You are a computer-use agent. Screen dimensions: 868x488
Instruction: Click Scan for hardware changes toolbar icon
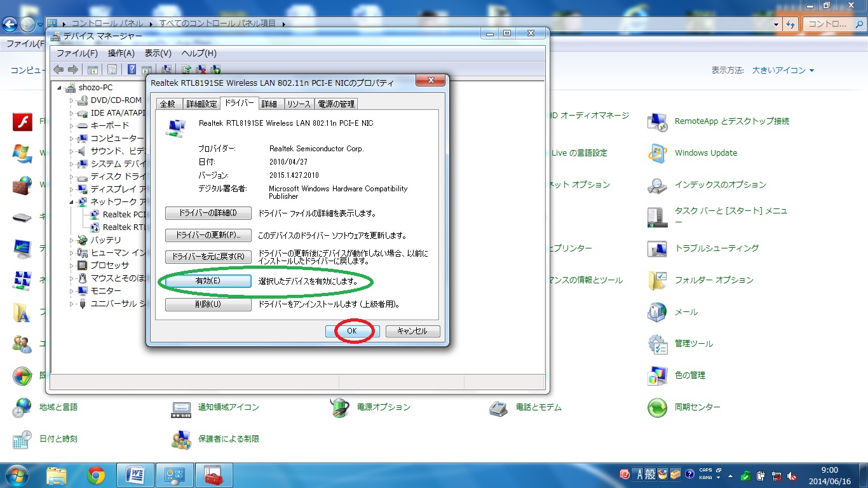pyautogui.click(x=166, y=69)
